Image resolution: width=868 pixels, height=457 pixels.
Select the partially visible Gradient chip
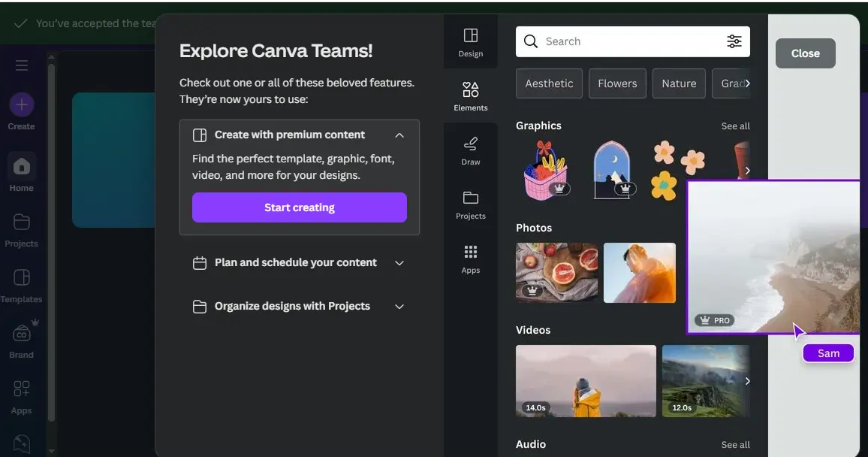(731, 83)
